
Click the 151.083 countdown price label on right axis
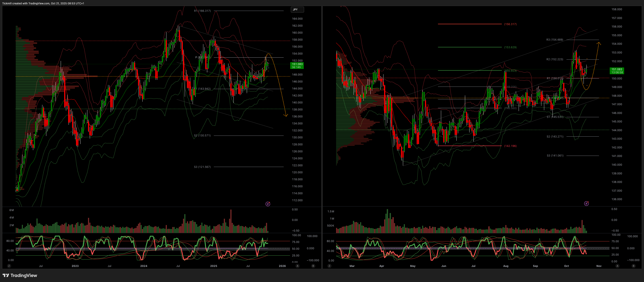616,71
